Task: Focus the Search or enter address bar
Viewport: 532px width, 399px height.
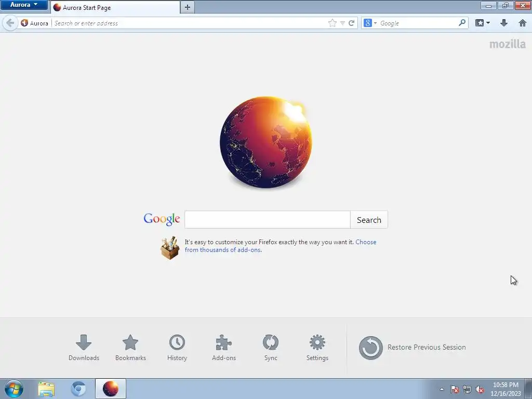Action: point(189,23)
